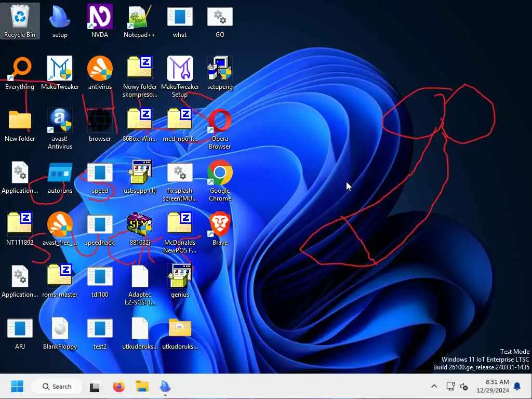Select the browser globe icon
The image size is (532, 399).
(x=100, y=125)
